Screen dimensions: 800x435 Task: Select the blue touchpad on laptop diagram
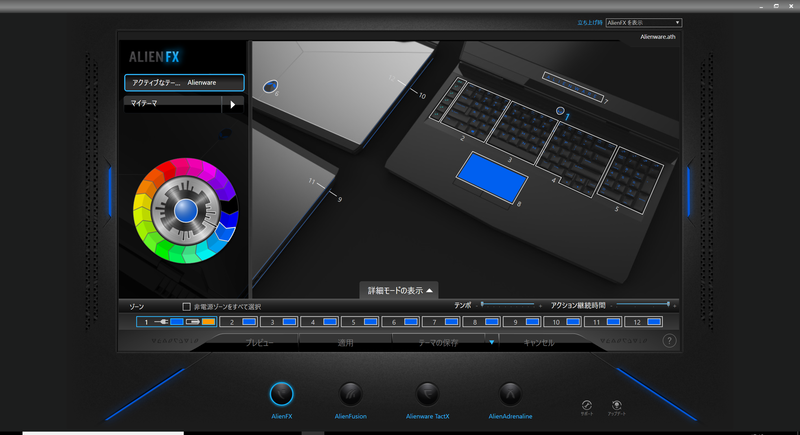coord(492,177)
